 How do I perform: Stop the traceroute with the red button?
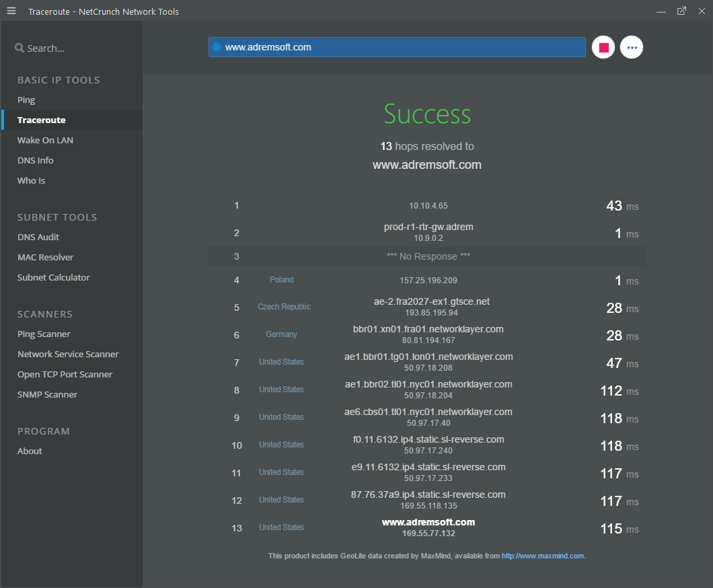(603, 47)
